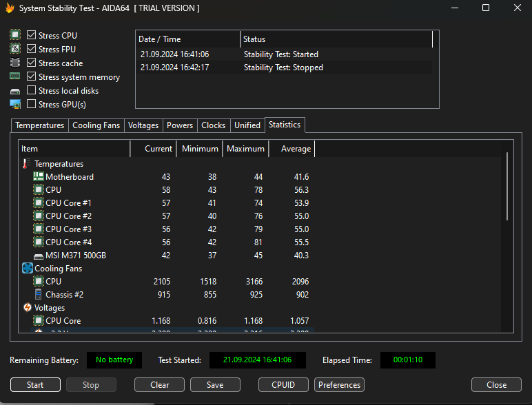Click the CPU Core #3 icon
The height and width of the screenshot is (405, 532).
coord(39,229)
